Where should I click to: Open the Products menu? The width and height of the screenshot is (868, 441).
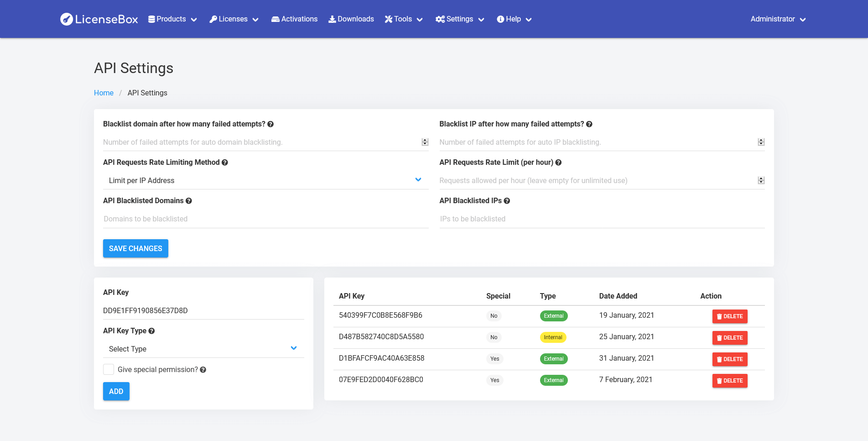pos(172,19)
